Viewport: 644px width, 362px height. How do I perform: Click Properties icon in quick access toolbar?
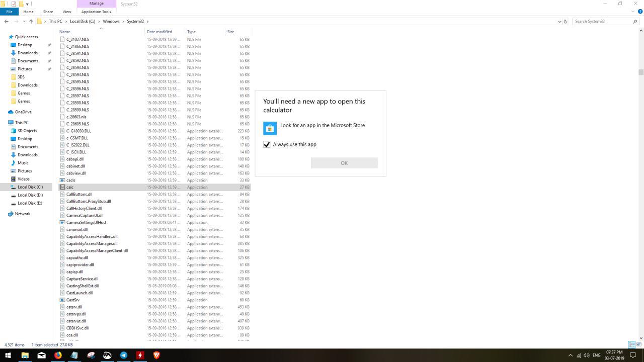pos(14,4)
